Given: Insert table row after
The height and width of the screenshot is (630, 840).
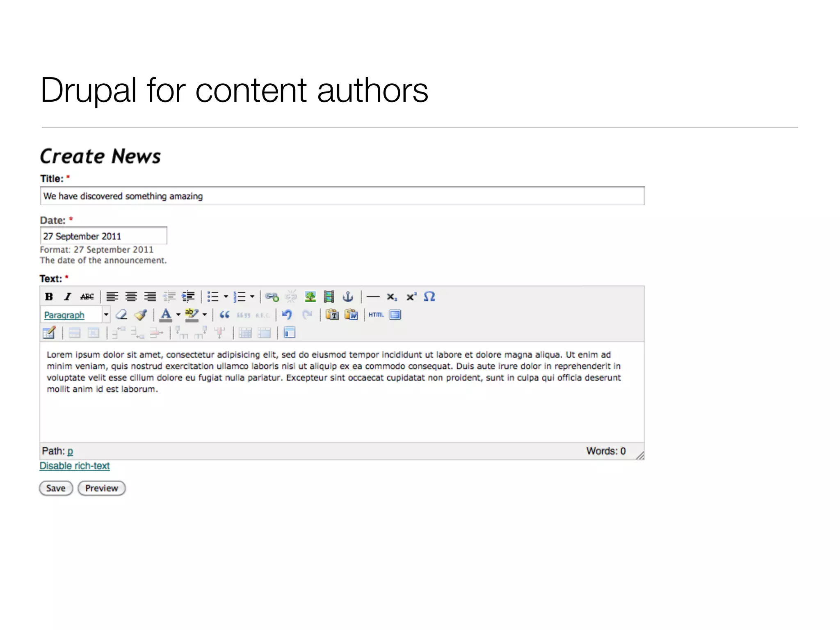Looking at the screenshot, I should (137, 333).
